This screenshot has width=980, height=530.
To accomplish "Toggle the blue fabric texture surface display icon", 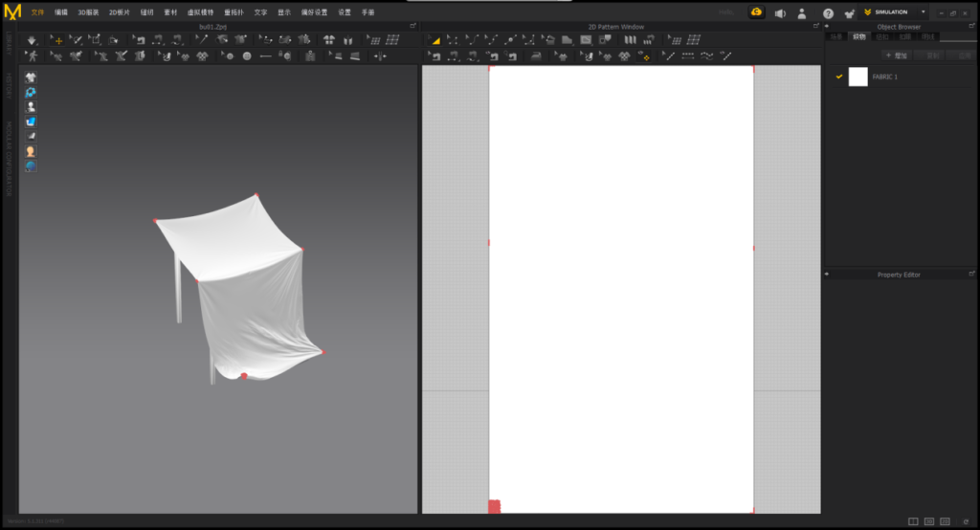I will [31, 121].
